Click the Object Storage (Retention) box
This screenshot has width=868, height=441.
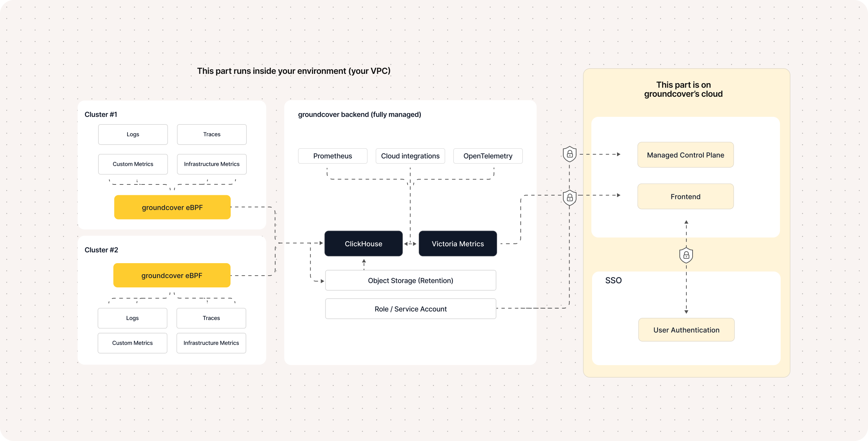coord(411,280)
